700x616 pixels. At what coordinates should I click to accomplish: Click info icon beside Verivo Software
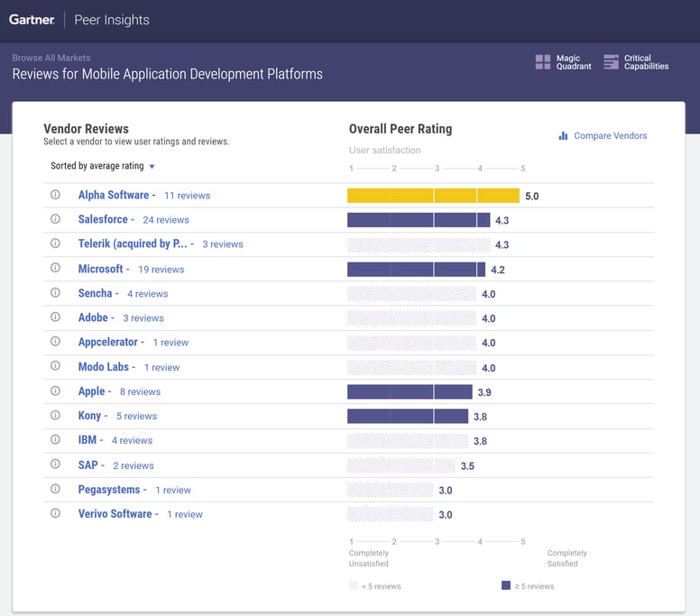click(55, 513)
